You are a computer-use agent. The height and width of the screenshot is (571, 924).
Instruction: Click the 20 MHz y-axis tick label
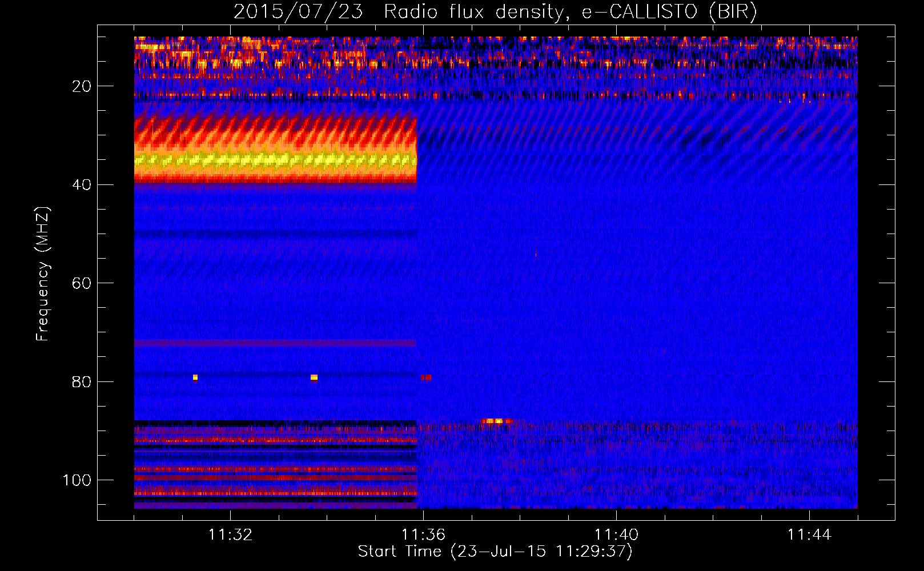pos(82,86)
